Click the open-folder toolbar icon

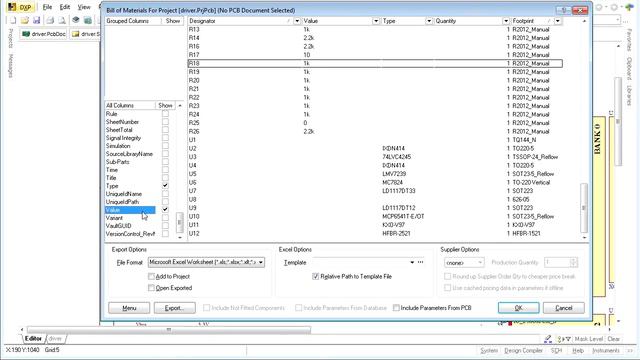point(24,20)
